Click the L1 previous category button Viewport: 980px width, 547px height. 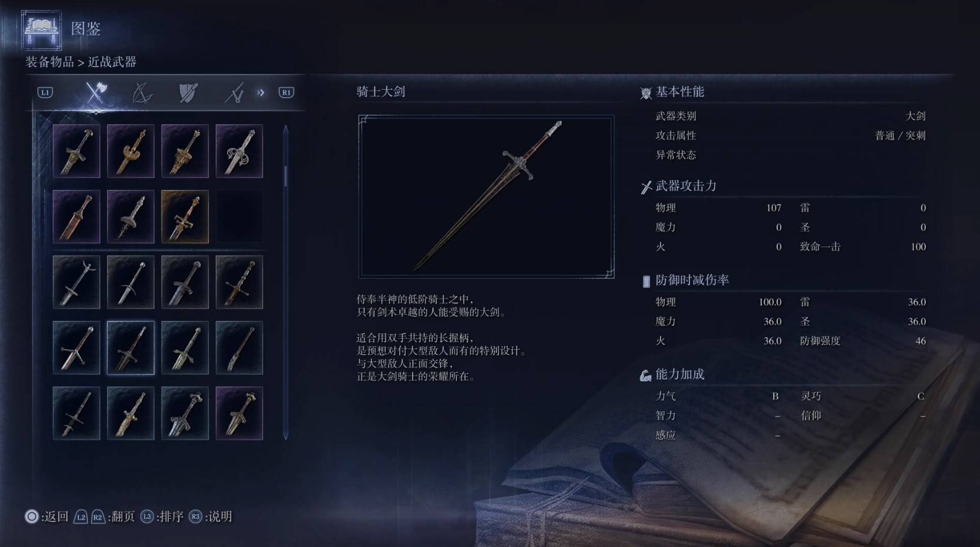[45, 93]
